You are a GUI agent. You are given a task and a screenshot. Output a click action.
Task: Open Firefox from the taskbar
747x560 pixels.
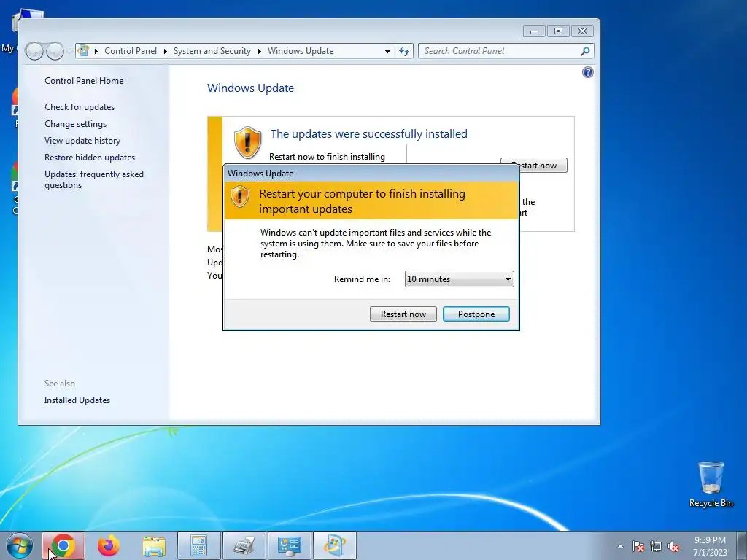click(x=109, y=545)
